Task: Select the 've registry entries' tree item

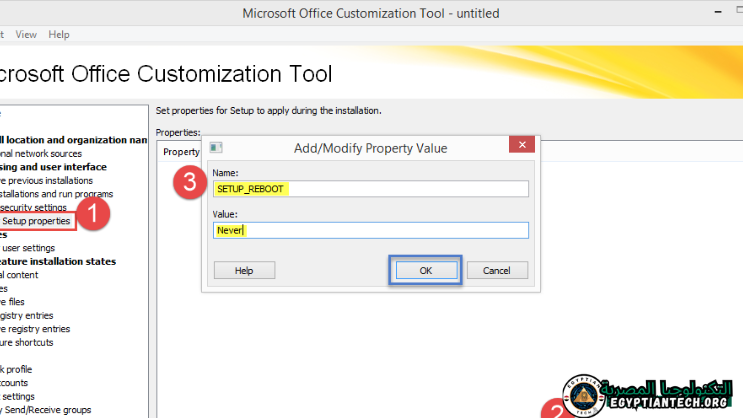Action: click(35, 329)
